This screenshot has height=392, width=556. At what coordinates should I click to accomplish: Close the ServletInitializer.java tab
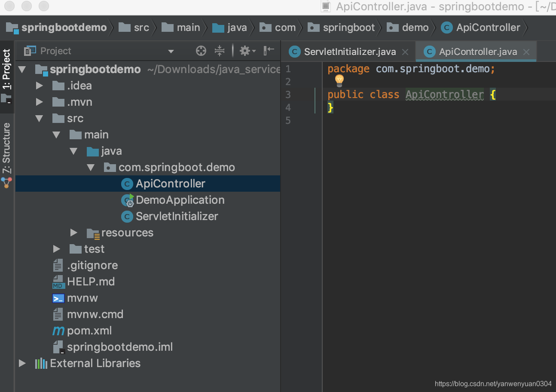click(405, 52)
